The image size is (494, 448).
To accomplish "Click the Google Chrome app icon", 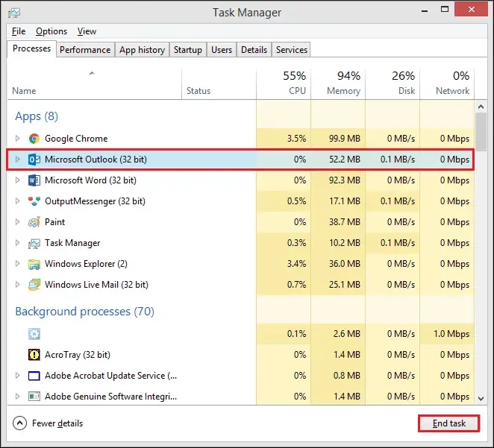I will (x=34, y=139).
